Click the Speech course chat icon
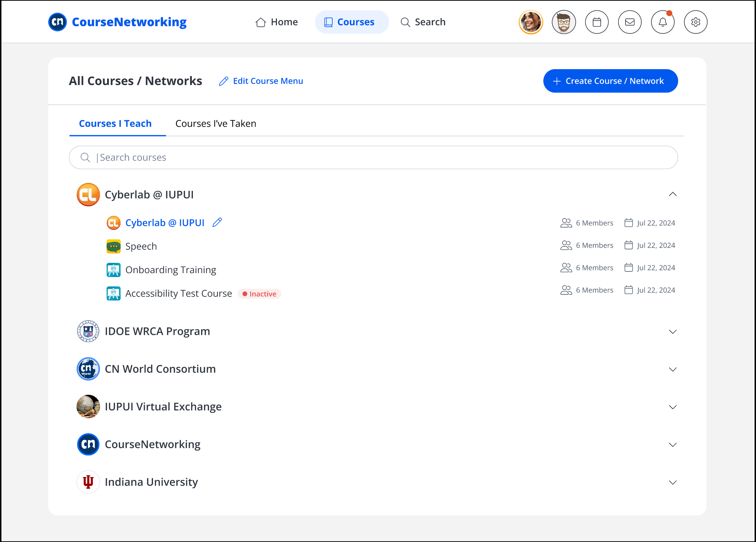This screenshot has width=756, height=542. [x=113, y=246]
